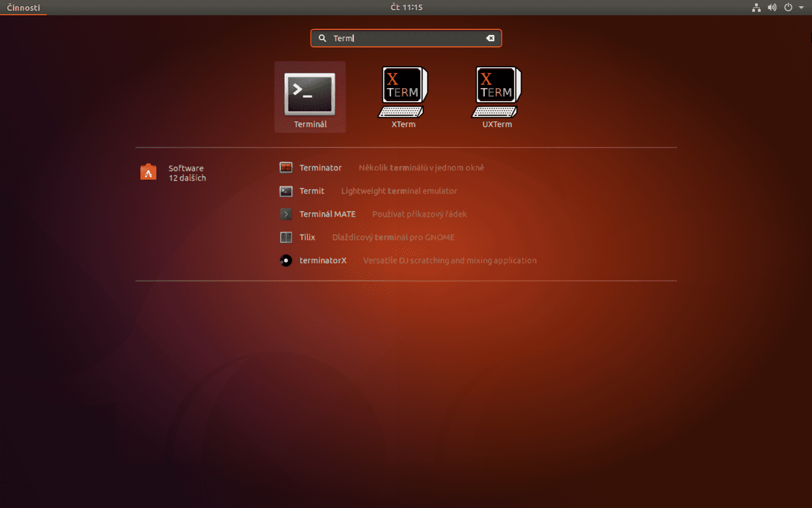The width and height of the screenshot is (812, 508).
Task: Click the volume indicator in top bar
Action: (x=771, y=7)
